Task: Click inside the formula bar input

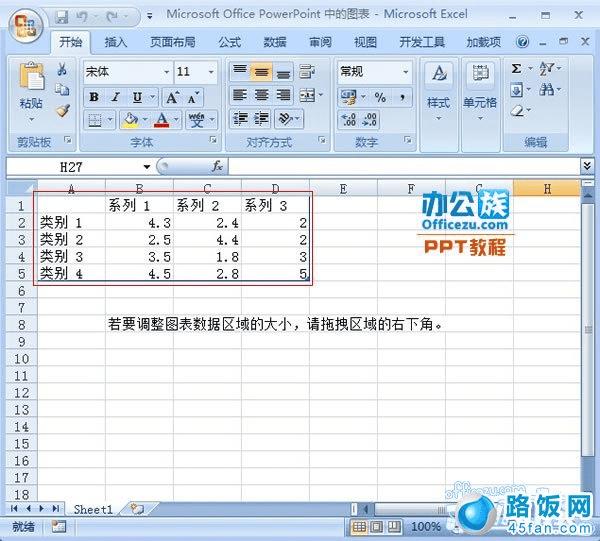Action: coord(404,166)
